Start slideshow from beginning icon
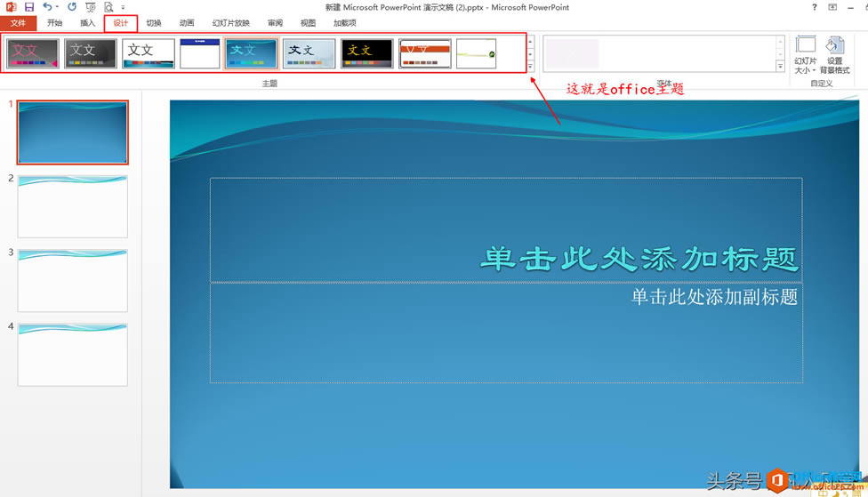This screenshot has width=868, height=497. [x=91, y=7]
